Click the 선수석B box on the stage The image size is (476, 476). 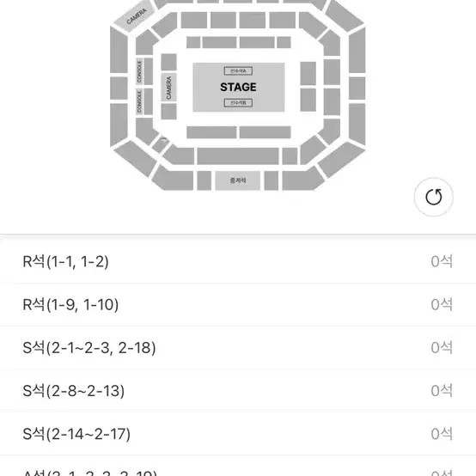pyautogui.click(x=238, y=103)
